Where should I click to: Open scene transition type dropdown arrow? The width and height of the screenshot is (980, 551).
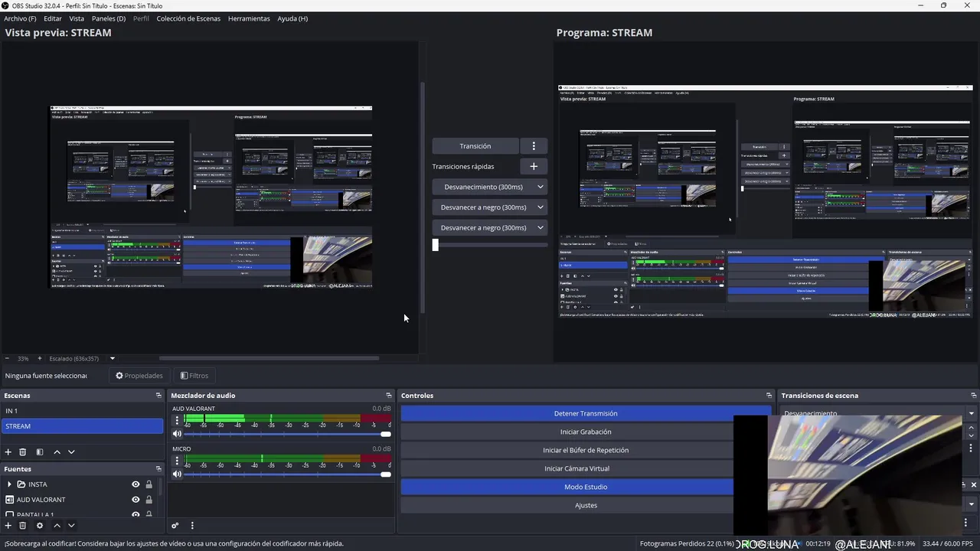point(971,413)
